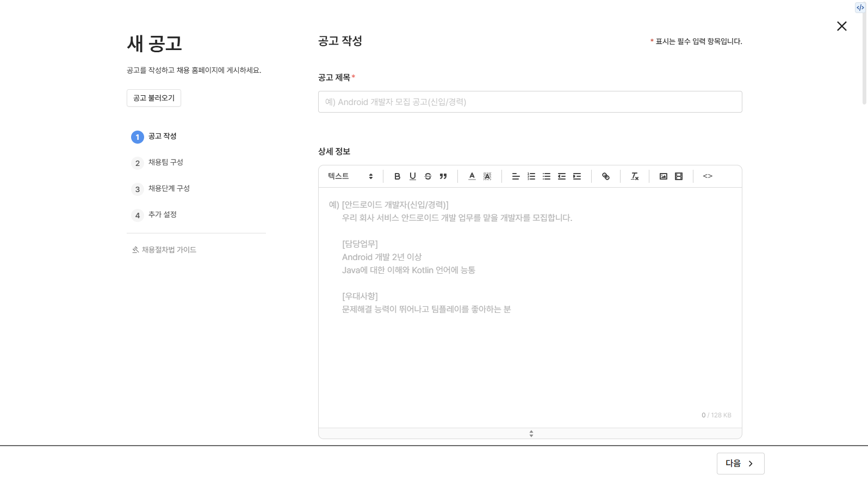Viewport: 868px width, 481px height.
Task: Click the code icon at top-right corner
Action: [x=860, y=8]
